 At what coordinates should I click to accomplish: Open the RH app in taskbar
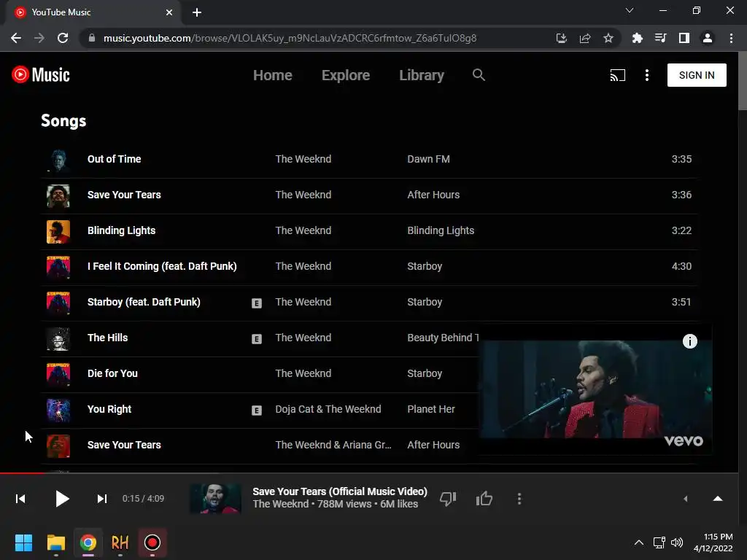(120, 542)
